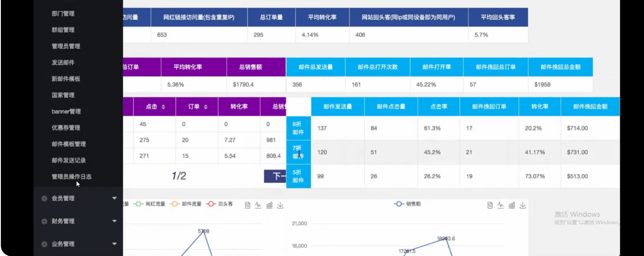Open banner管理 in sidebar
Image resolution: width=644 pixels, height=256 pixels.
66,111
